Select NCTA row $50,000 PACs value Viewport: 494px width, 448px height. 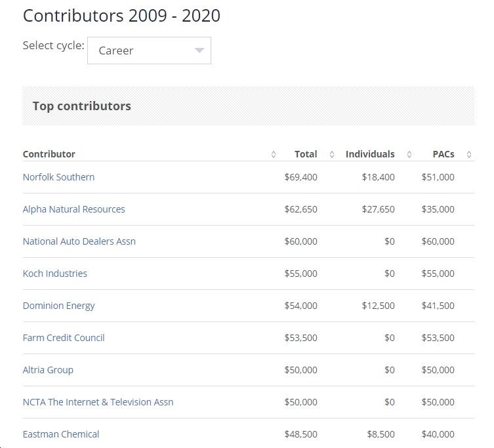pyautogui.click(x=438, y=402)
